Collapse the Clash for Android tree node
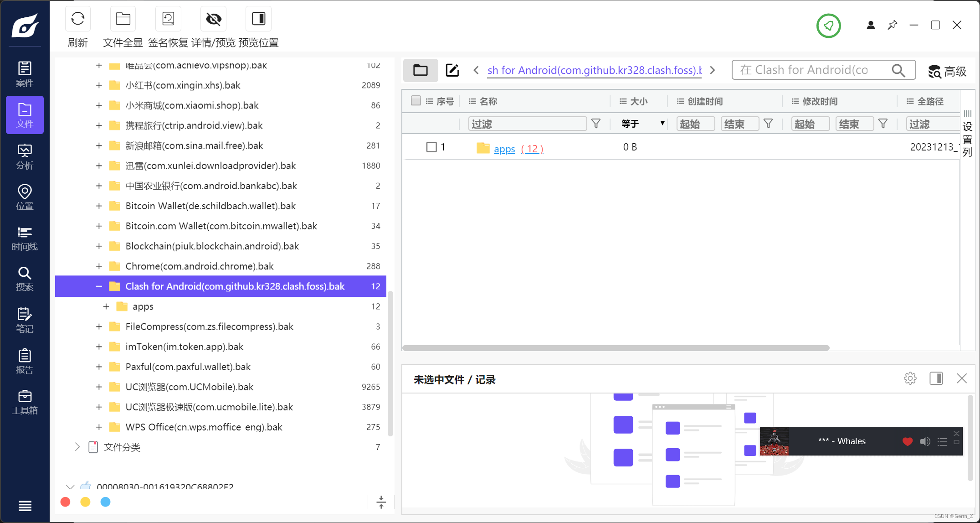The width and height of the screenshot is (980, 523). pyautogui.click(x=99, y=286)
